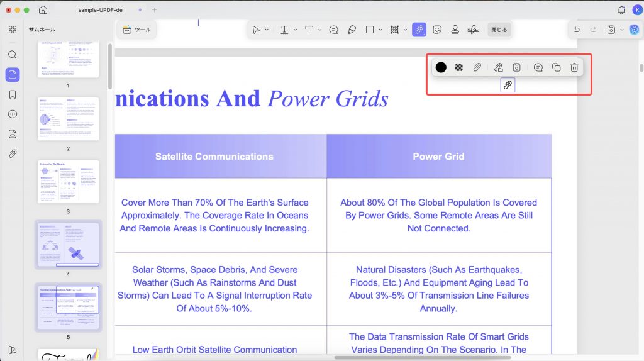
Task: Click the save document icon
Action: click(x=611, y=30)
